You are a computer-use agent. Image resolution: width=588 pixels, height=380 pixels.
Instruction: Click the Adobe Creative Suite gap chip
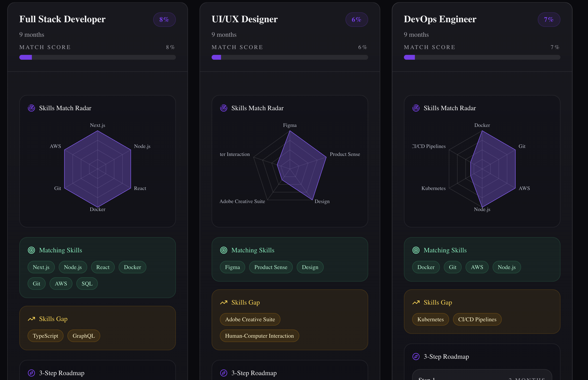coord(250,320)
